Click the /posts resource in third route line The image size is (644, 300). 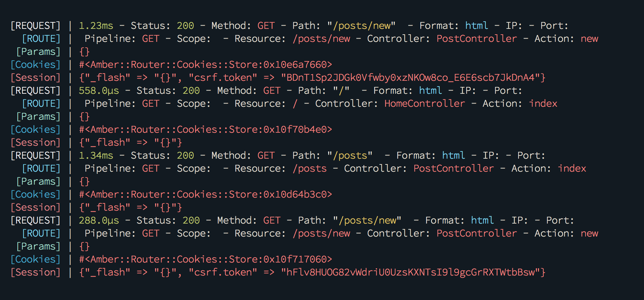coord(310,169)
